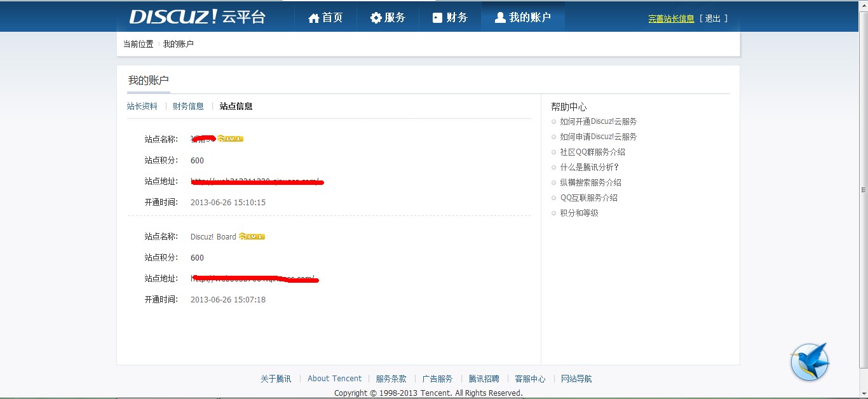Image resolution: width=868 pixels, height=399 pixels.
Task: Open help article 如何申请Discuz!云服务
Action: click(x=598, y=137)
